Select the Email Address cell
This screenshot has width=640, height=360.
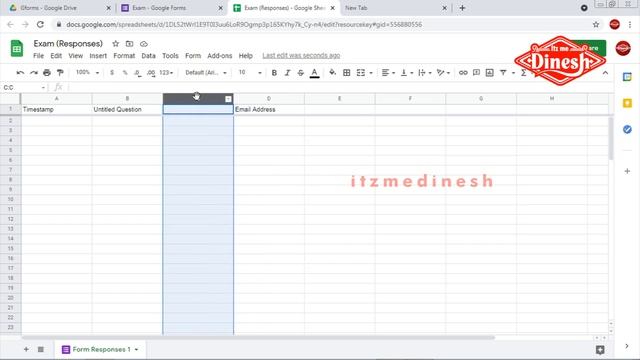click(x=269, y=109)
